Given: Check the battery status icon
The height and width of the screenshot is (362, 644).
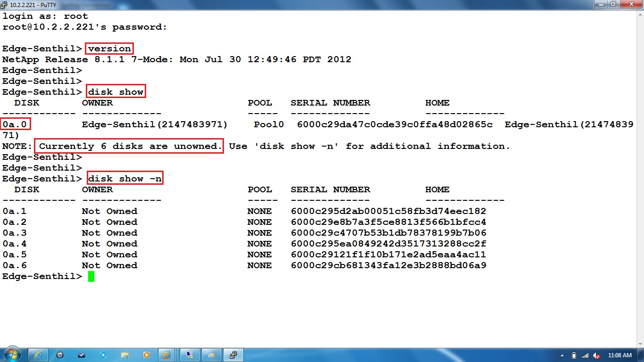Looking at the screenshot, I should tap(574, 355).
